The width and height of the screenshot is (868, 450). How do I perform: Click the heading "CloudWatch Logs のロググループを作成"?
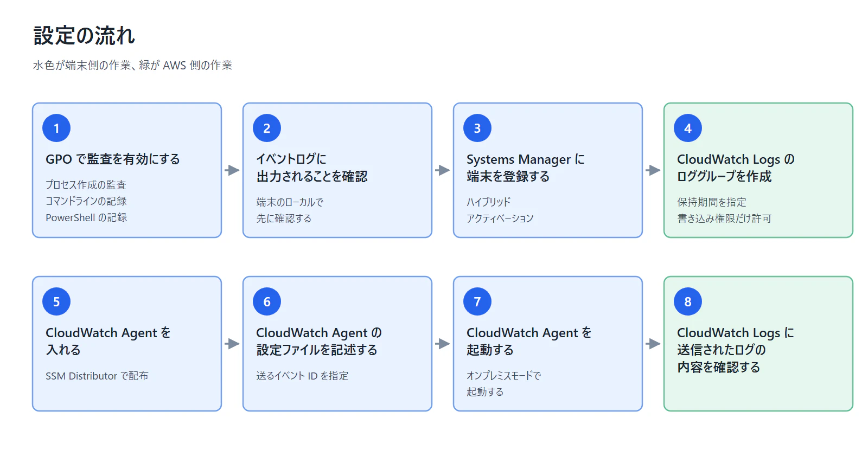click(x=736, y=168)
